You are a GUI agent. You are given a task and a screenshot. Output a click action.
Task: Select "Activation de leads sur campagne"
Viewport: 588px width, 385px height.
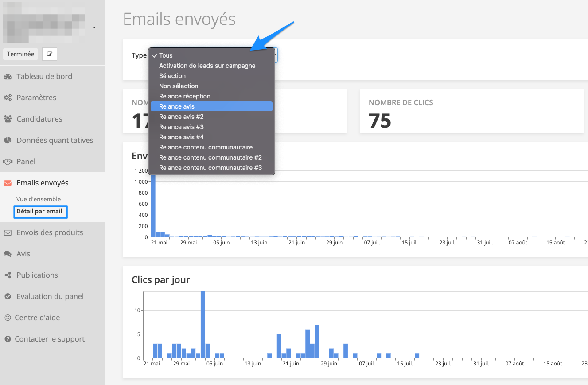207,66
